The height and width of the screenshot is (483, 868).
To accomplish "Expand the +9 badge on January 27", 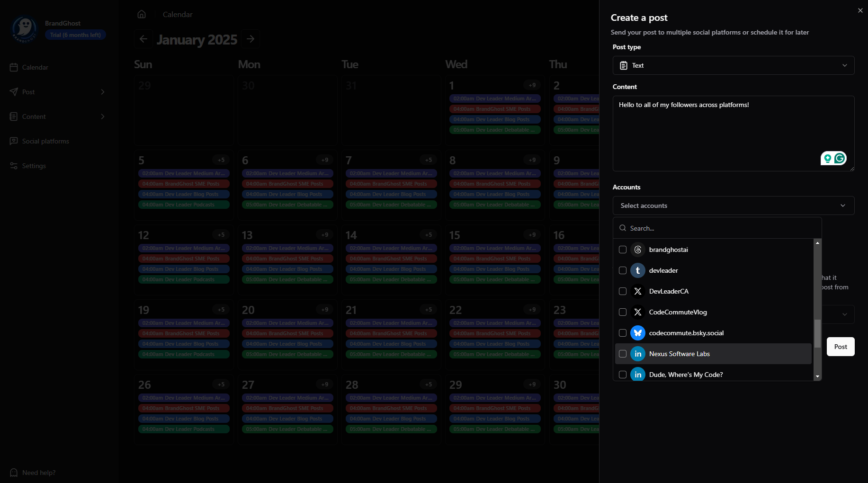I will click(325, 385).
